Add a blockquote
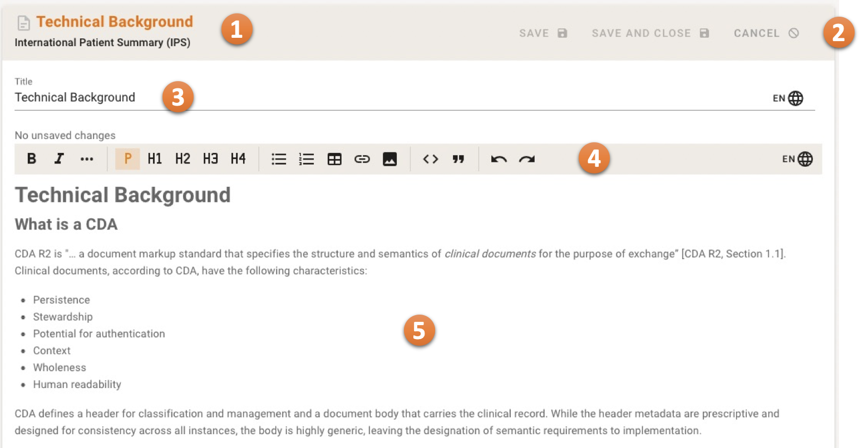 (458, 160)
